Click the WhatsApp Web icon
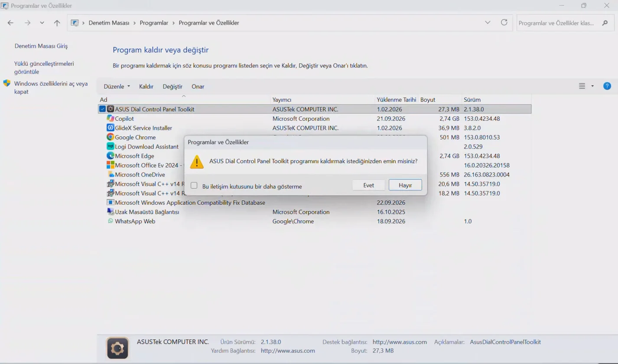The height and width of the screenshot is (364, 618). (111, 221)
